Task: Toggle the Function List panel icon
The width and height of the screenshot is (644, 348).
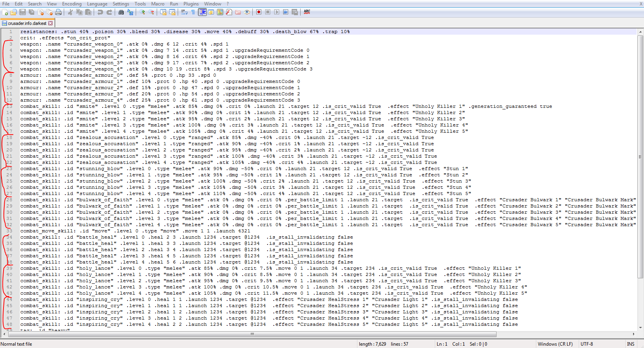Action: (x=229, y=12)
